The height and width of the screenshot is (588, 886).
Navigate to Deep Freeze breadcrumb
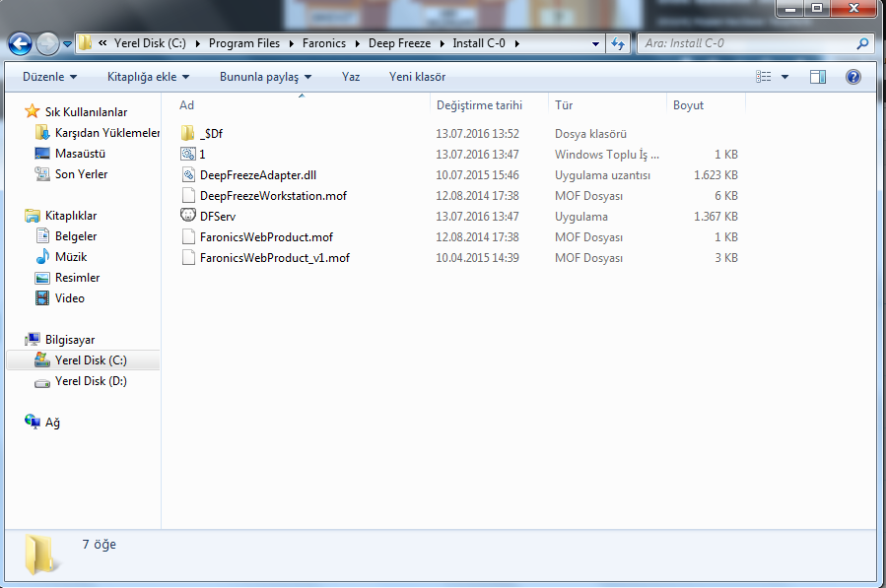pyautogui.click(x=399, y=43)
